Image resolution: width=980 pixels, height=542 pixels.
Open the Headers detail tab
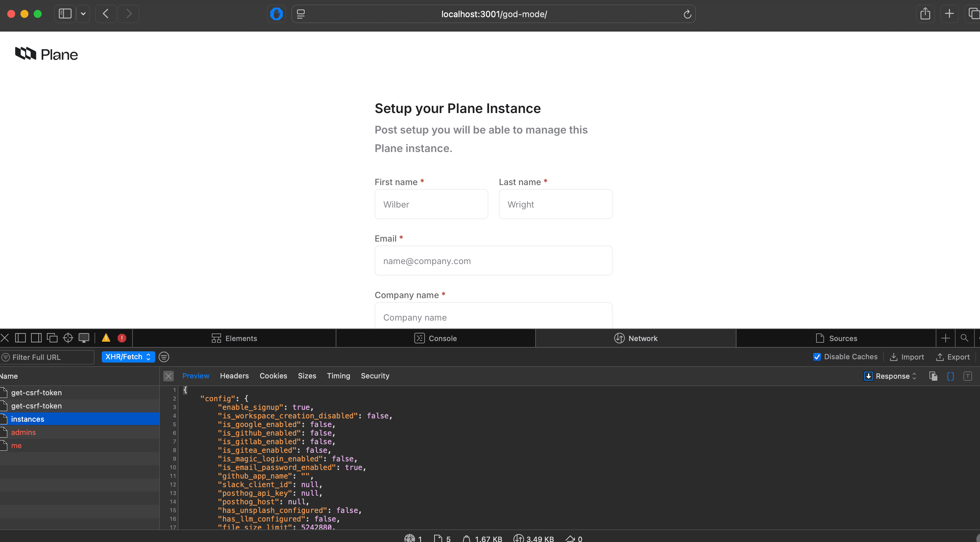[x=234, y=376]
